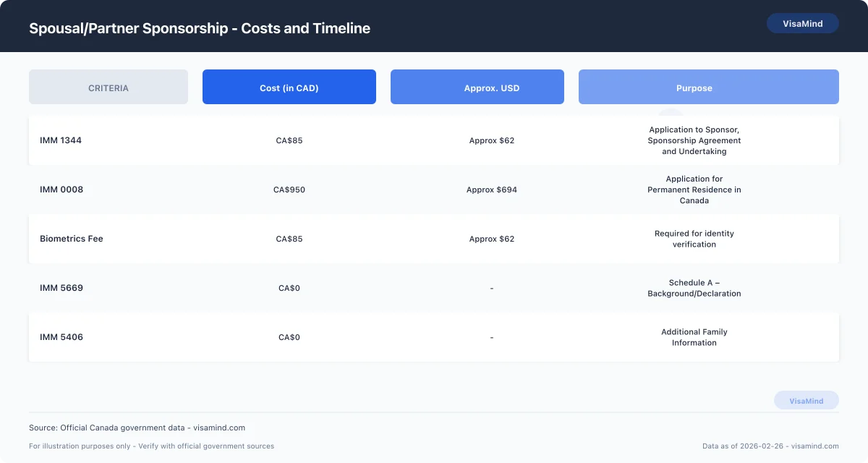Click the Schedule A Background/Declaration description
Image resolution: width=868 pixels, height=463 pixels.
(x=694, y=288)
